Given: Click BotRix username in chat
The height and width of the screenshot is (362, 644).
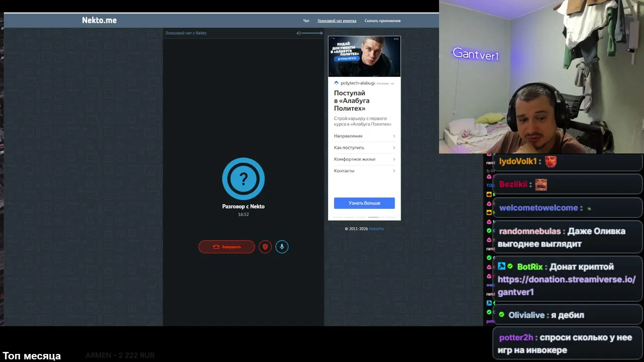Looking at the screenshot, I should pyautogui.click(x=530, y=267).
